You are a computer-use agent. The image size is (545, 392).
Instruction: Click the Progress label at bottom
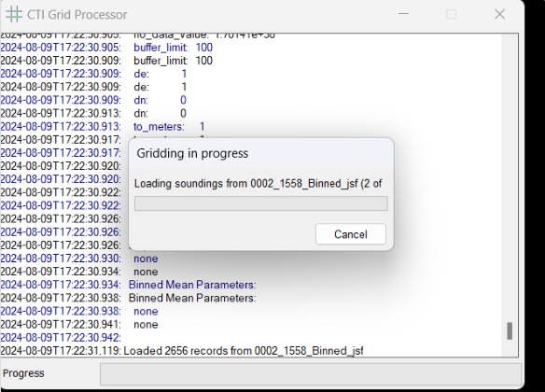click(23, 373)
